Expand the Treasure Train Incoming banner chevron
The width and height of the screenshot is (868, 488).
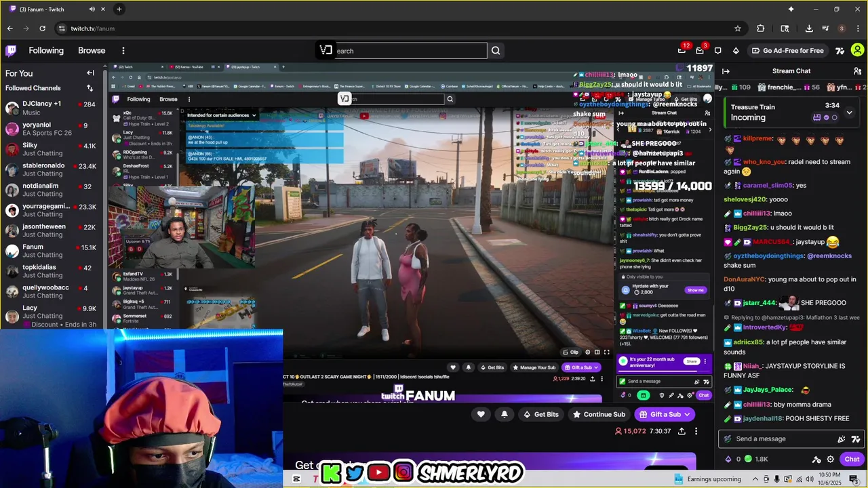tap(849, 113)
